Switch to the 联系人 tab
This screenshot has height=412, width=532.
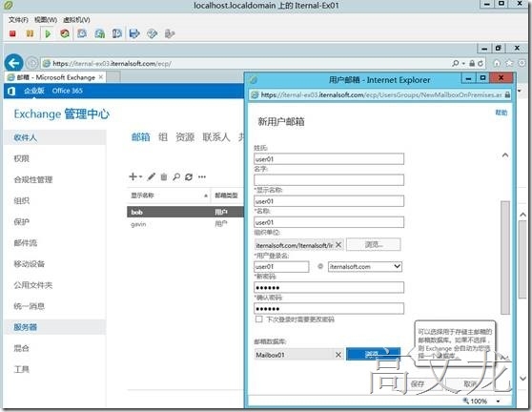(x=216, y=136)
